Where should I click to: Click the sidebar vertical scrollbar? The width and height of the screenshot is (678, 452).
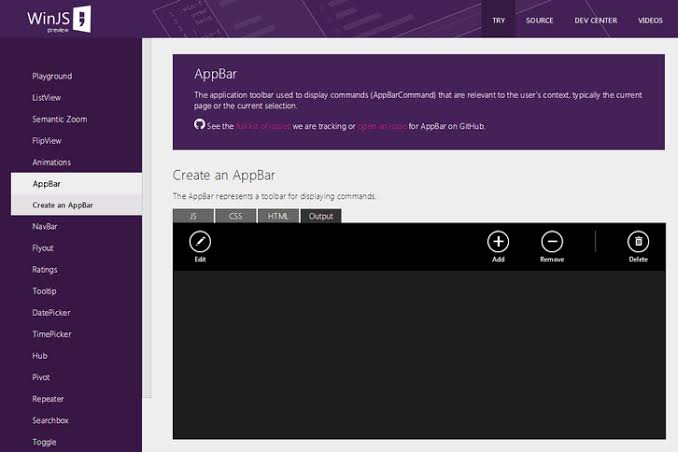click(x=147, y=218)
